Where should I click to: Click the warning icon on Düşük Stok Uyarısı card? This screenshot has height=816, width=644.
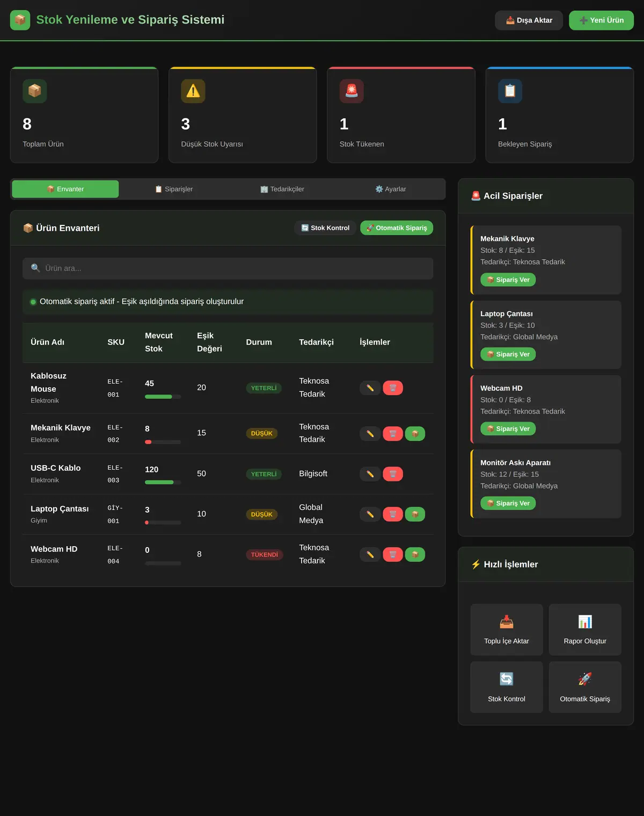click(x=193, y=91)
